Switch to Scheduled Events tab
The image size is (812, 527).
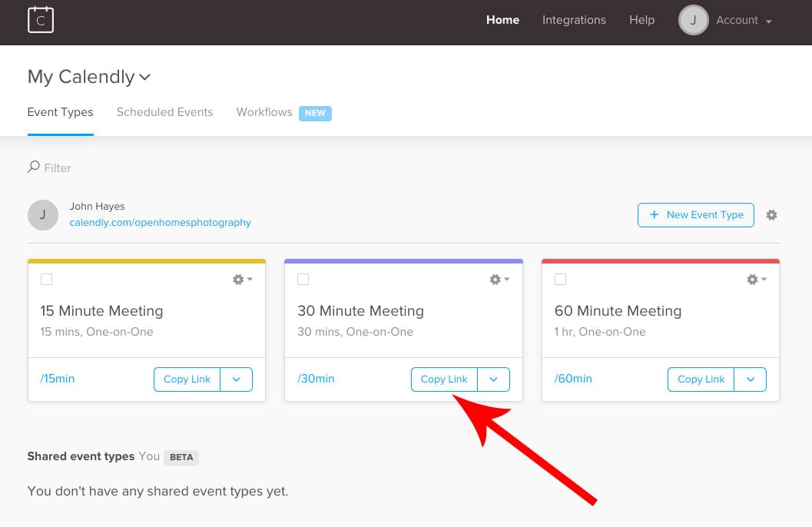164,112
